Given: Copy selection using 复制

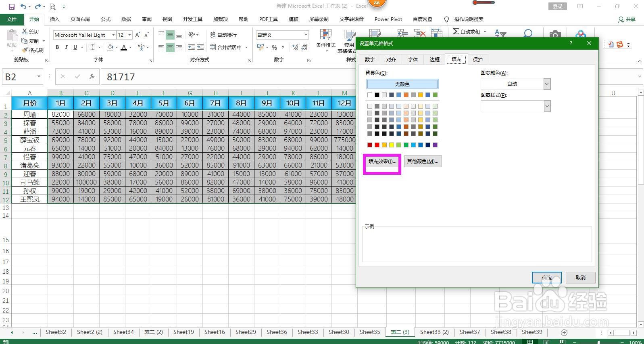Looking at the screenshot, I should (x=30, y=41).
